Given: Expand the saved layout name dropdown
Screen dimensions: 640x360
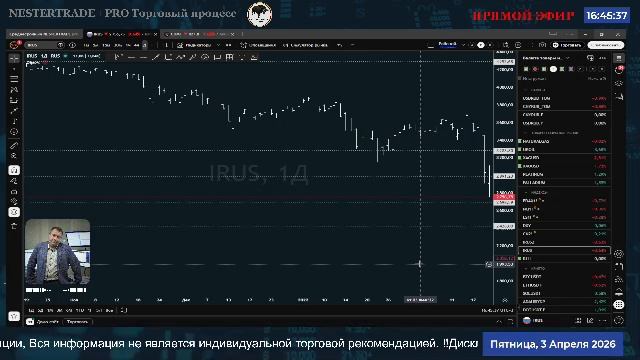Looking at the screenshot, I should (x=464, y=45).
